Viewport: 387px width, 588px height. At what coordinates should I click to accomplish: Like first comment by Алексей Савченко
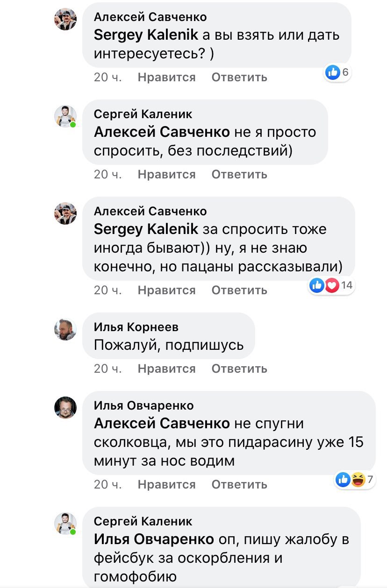pos(166,77)
